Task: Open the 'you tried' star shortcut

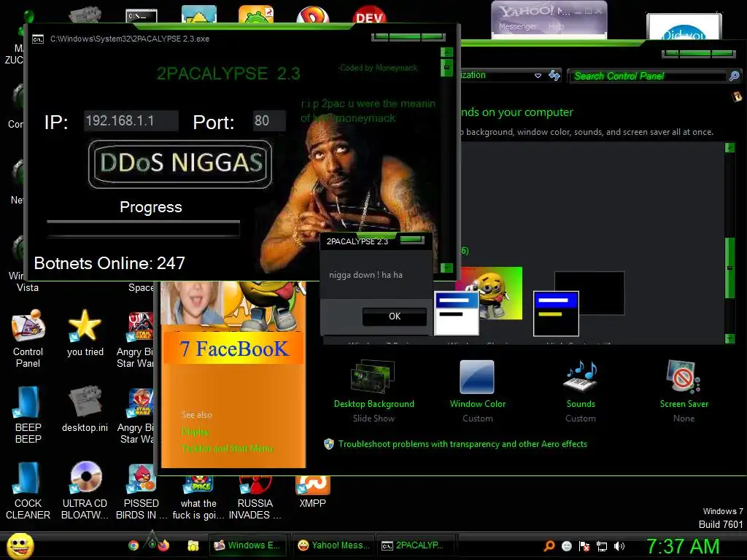Action: coord(85,332)
